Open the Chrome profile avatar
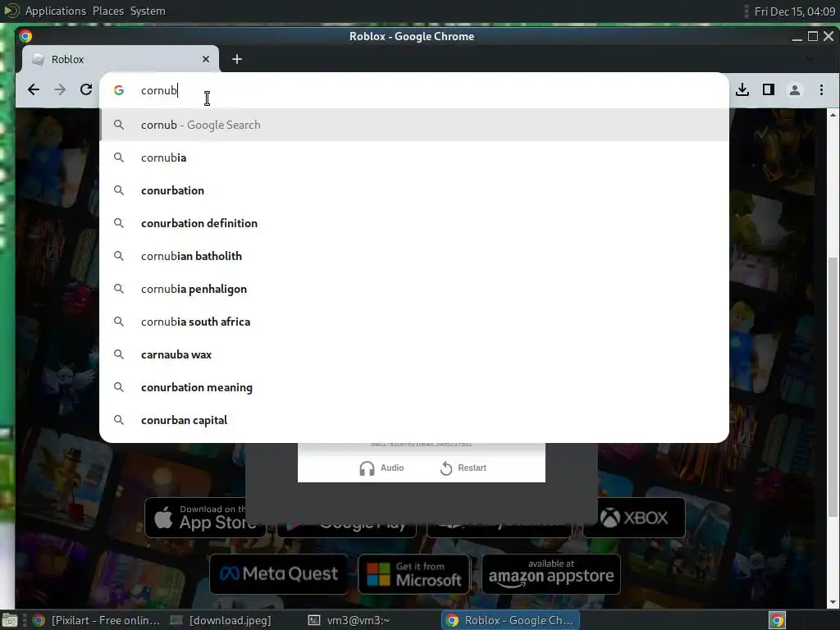The height and width of the screenshot is (630, 840). coord(794,89)
